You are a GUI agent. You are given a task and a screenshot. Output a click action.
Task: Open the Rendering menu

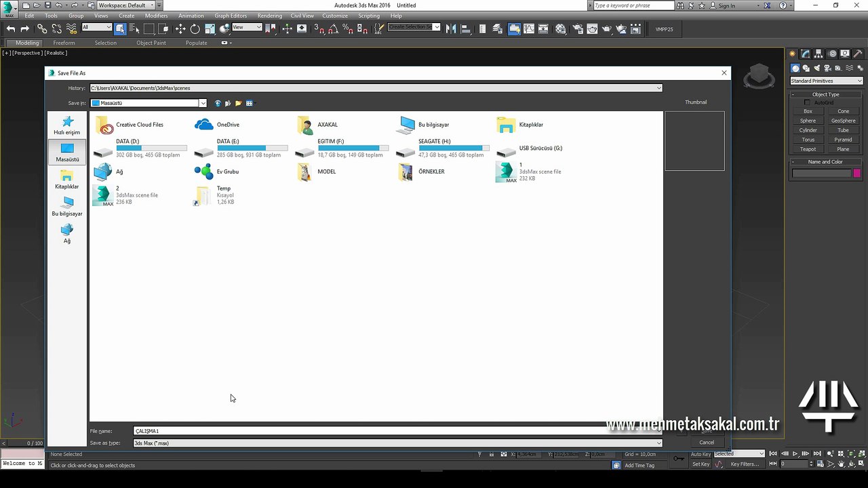[x=270, y=16]
